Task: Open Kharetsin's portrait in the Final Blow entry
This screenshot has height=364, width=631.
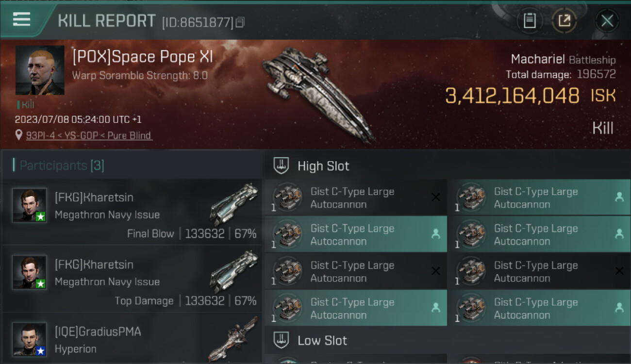Action: (29, 205)
